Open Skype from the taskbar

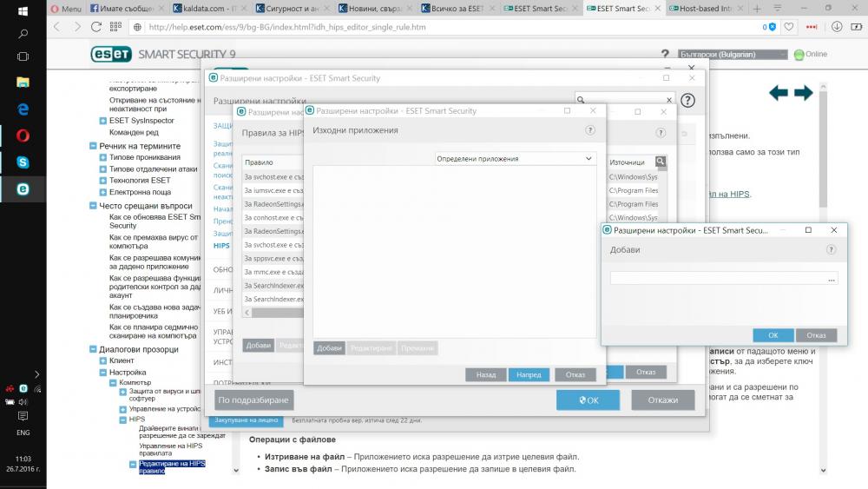23,162
